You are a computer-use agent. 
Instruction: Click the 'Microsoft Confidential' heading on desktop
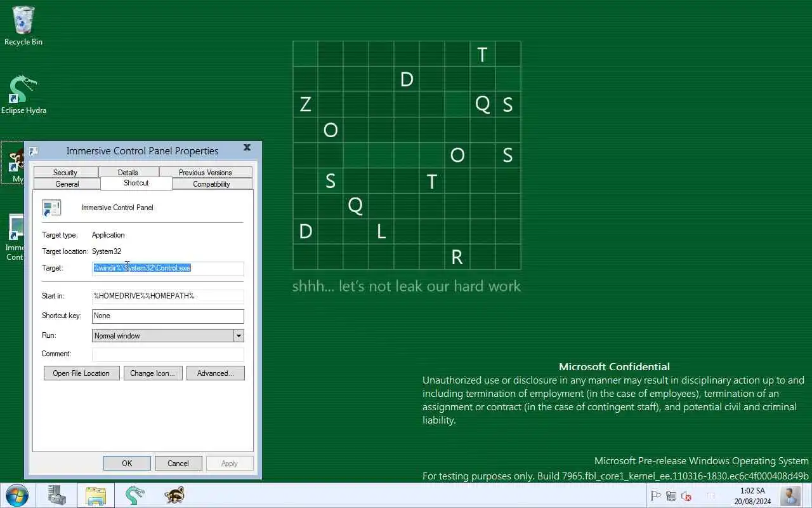point(614,366)
